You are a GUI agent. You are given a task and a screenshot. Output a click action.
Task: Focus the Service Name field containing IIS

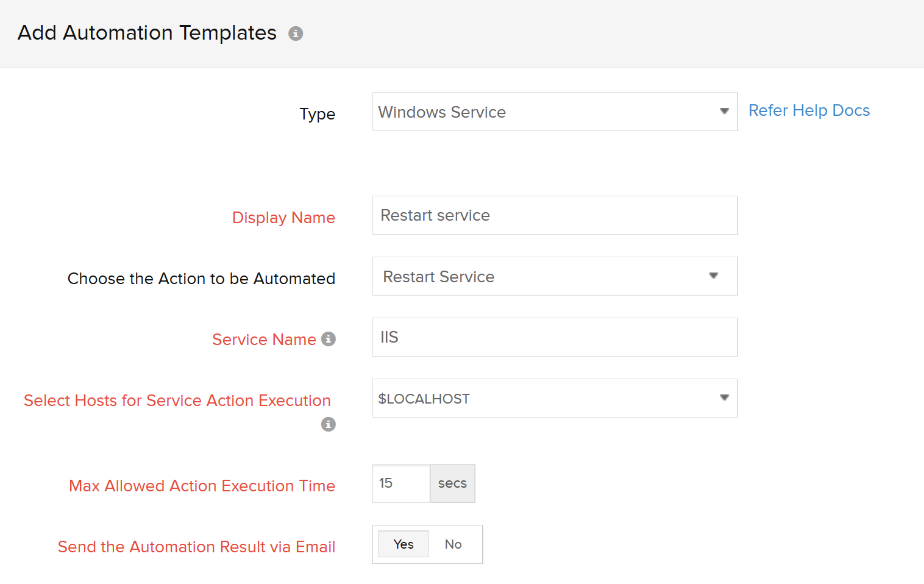555,337
